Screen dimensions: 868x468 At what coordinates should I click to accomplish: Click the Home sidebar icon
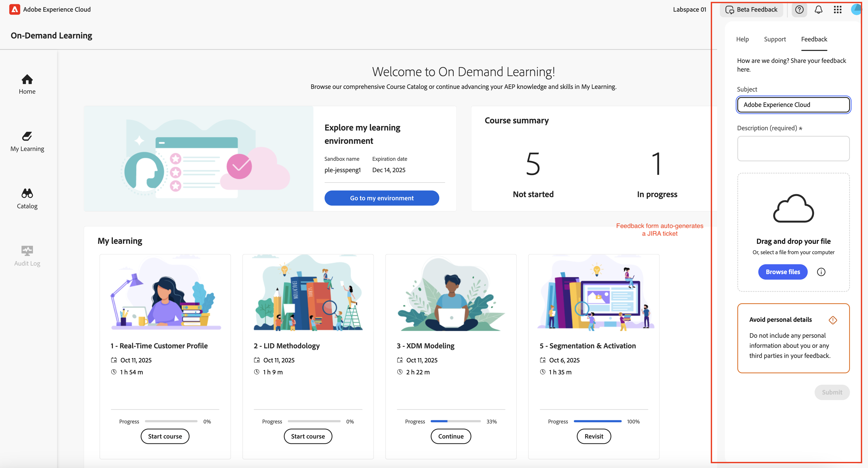pos(27,80)
